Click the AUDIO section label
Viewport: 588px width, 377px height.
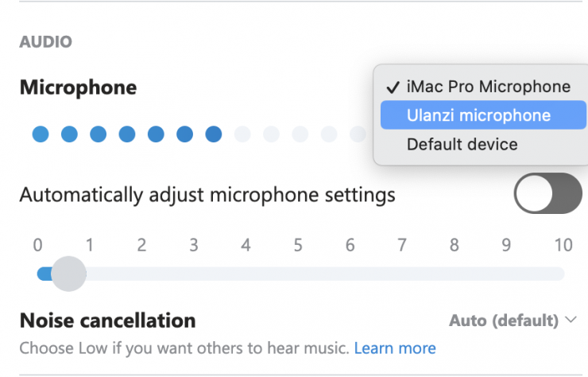pos(45,41)
